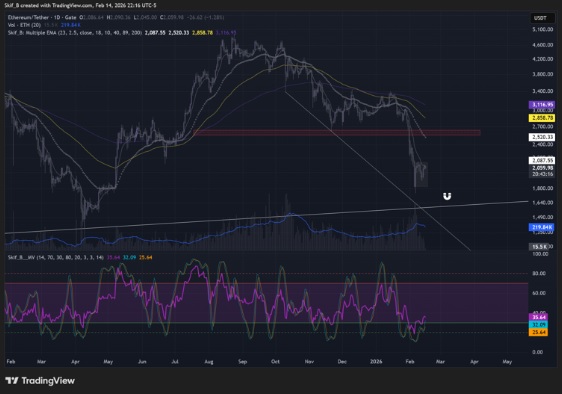Click the magnet icon on the chart

pyautogui.click(x=447, y=196)
